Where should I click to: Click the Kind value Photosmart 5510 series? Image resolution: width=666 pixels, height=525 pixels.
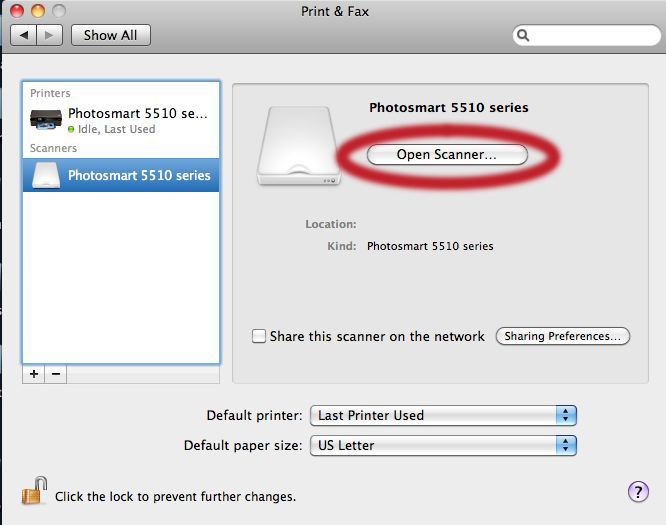pyautogui.click(x=430, y=246)
